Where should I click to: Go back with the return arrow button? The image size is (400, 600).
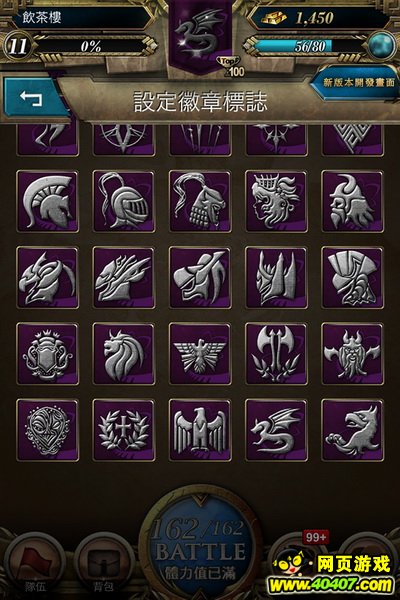click(33, 98)
